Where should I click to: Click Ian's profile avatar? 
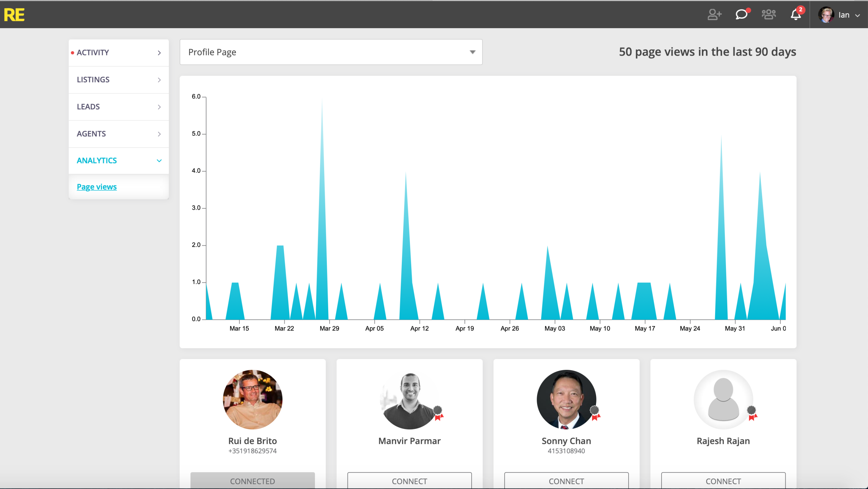[826, 15]
